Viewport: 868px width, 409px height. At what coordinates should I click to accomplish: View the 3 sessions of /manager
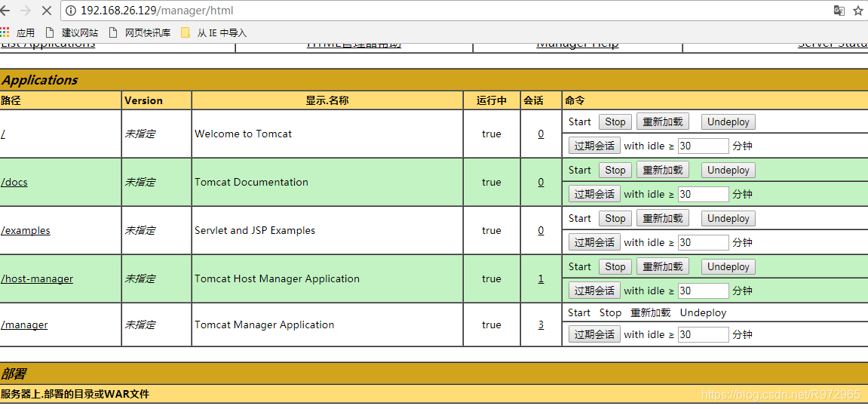point(541,324)
